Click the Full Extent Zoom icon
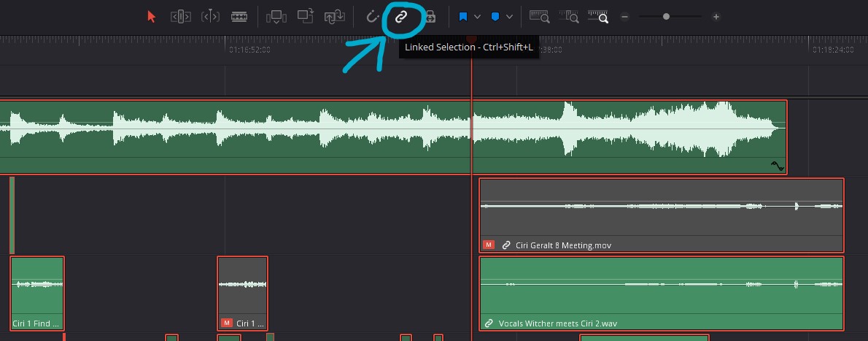The width and height of the screenshot is (868, 341). (x=540, y=17)
